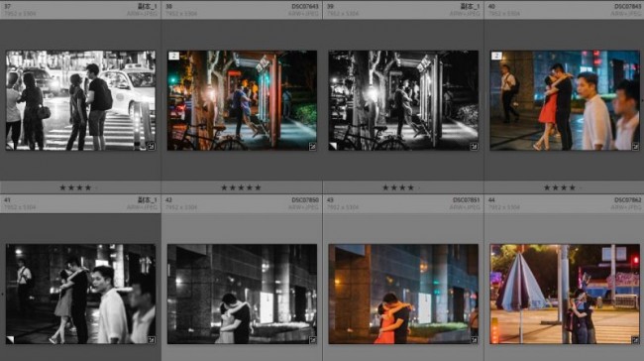Click virtual copy page-curl corner on photo 39

333,146
